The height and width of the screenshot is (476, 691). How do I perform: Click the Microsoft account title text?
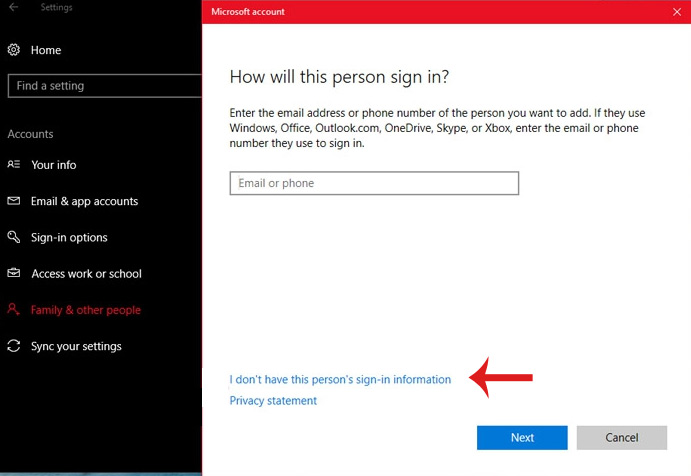pyautogui.click(x=248, y=12)
